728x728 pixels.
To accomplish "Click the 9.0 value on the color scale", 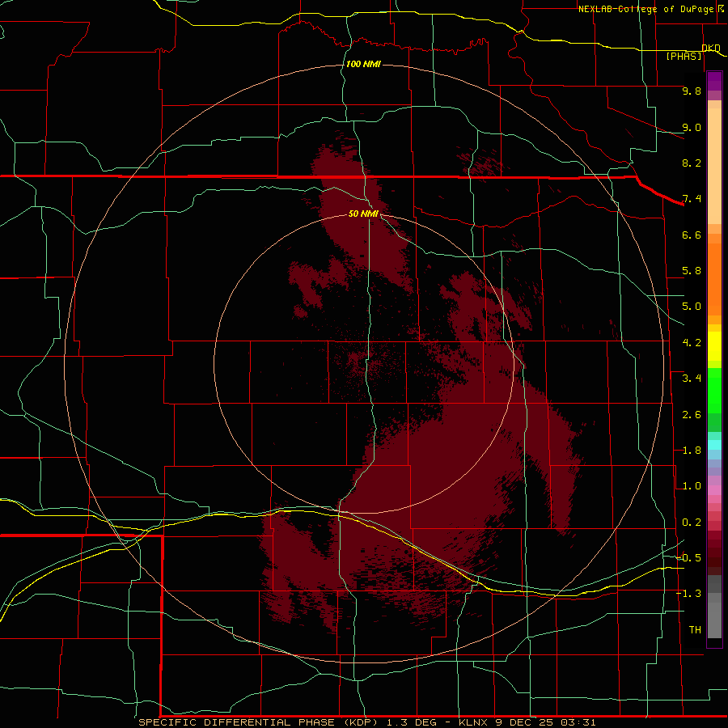I will click(692, 128).
